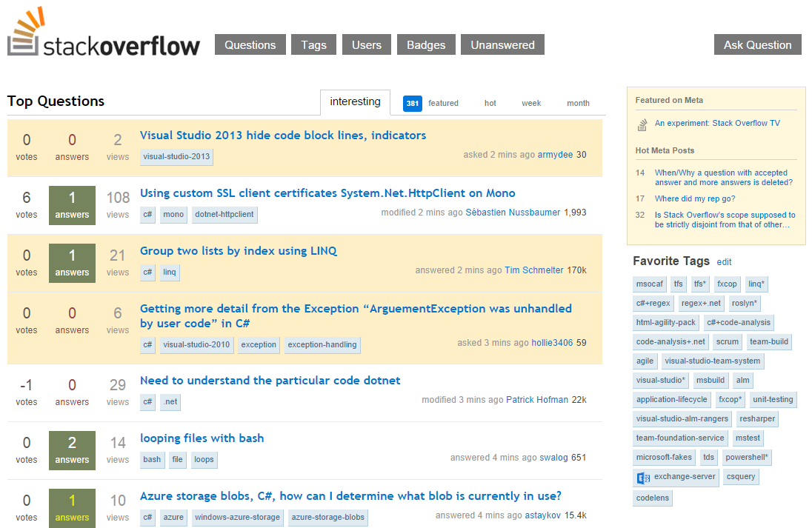This screenshot has height=528, width=812.
Task: Click the visual-studio-2010 tag
Action: coord(196,345)
